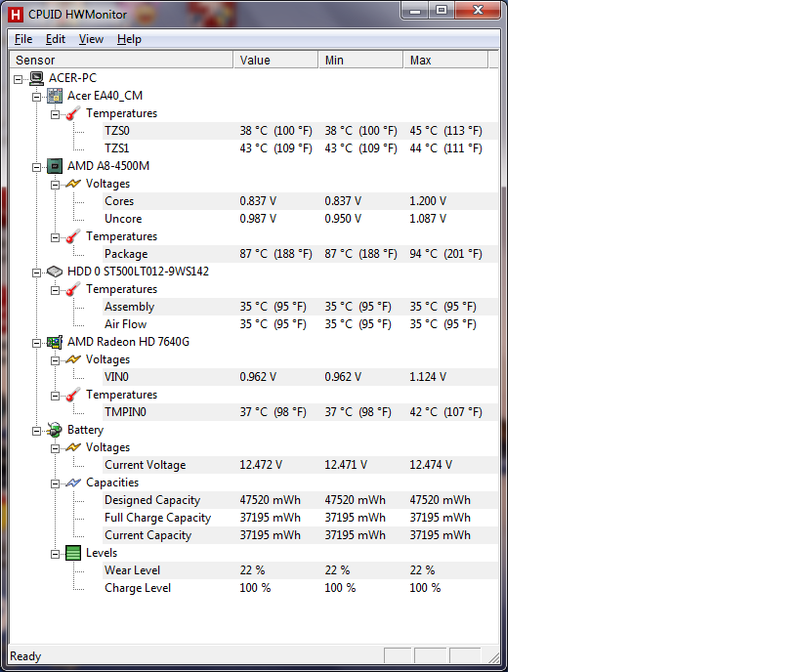Select the Full Charge Capacity row
800x672 pixels.
click(300, 518)
